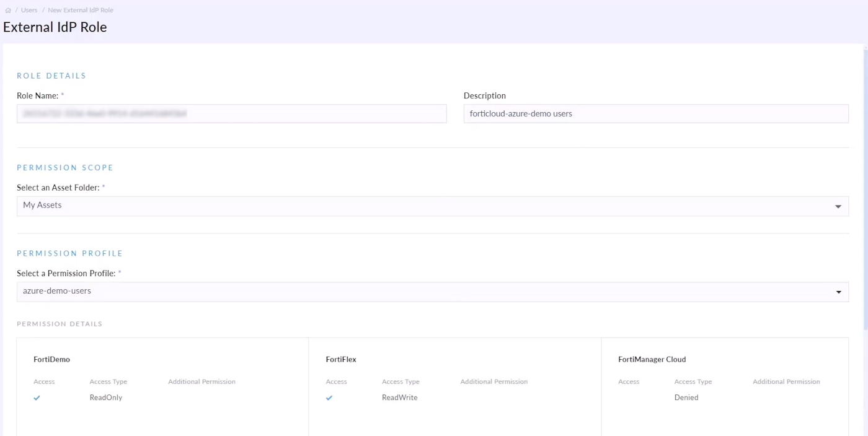Open the Permission Profile dropdown arrow icon

839,291
